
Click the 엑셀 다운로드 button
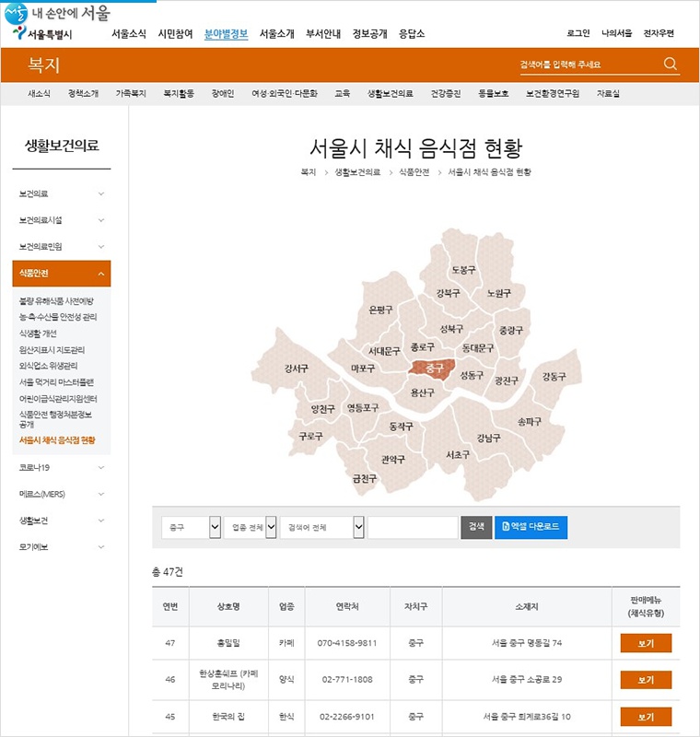tap(531, 527)
